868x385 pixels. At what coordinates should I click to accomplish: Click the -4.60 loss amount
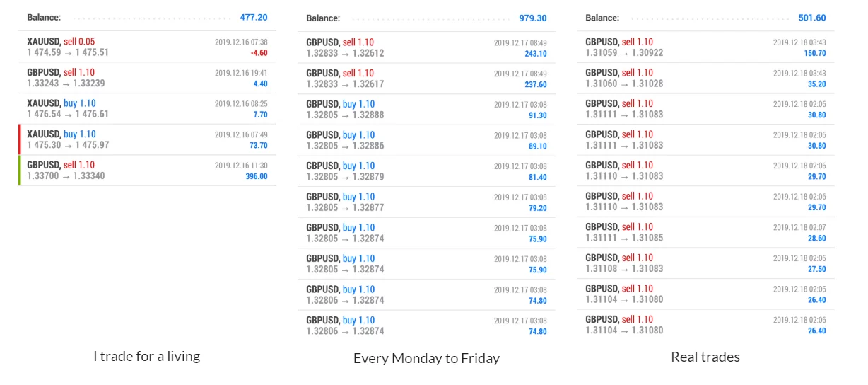(259, 53)
